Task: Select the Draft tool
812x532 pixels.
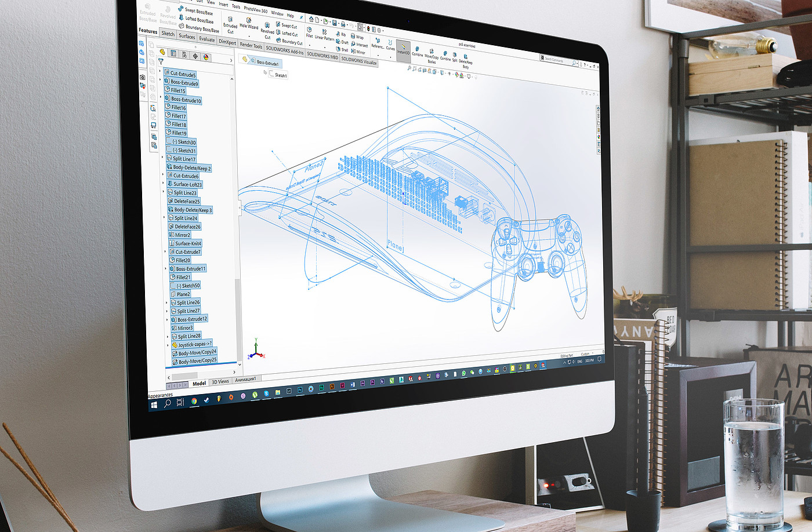Action: point(342,42)
